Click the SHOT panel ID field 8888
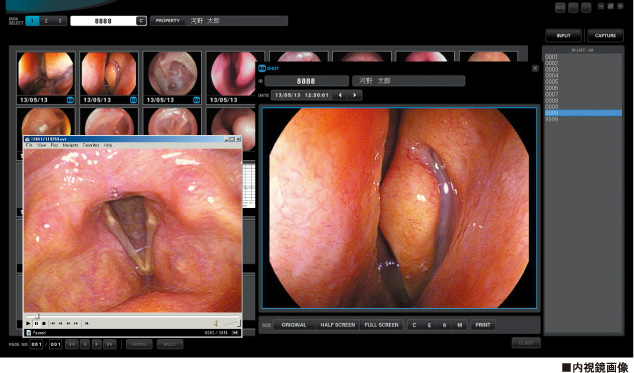The height and width of the screenshot is (373, 634). pyautogui.click(x=306, y=81)
